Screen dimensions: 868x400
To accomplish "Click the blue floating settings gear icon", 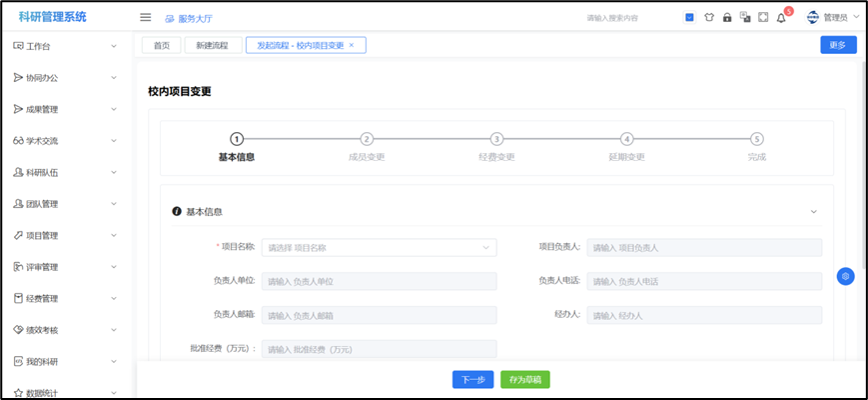I will (x=845, y=276).
